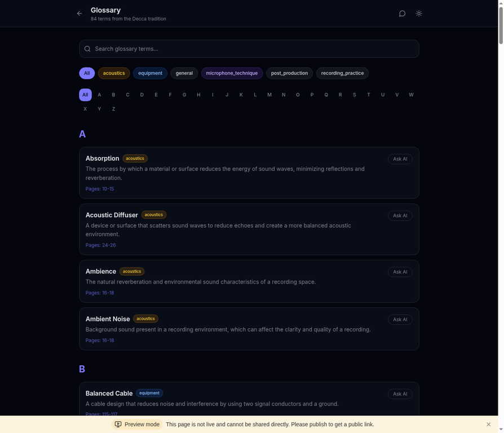Show recording_practice terms only
Screen dimensions: 504x433
342,73
